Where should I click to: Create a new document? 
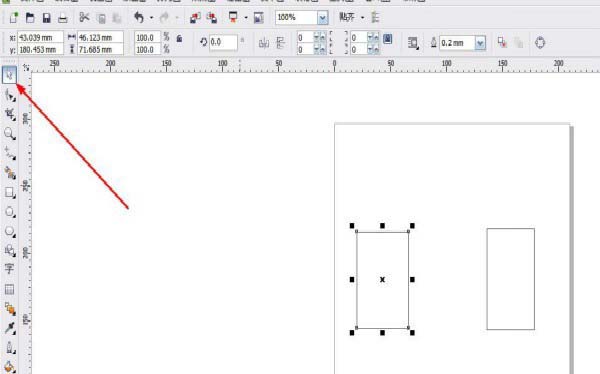click(14, 18)
